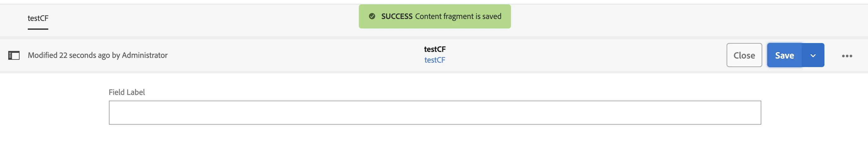Switch to the testCF tab
The image size is (868, 143).
(38, 18)
